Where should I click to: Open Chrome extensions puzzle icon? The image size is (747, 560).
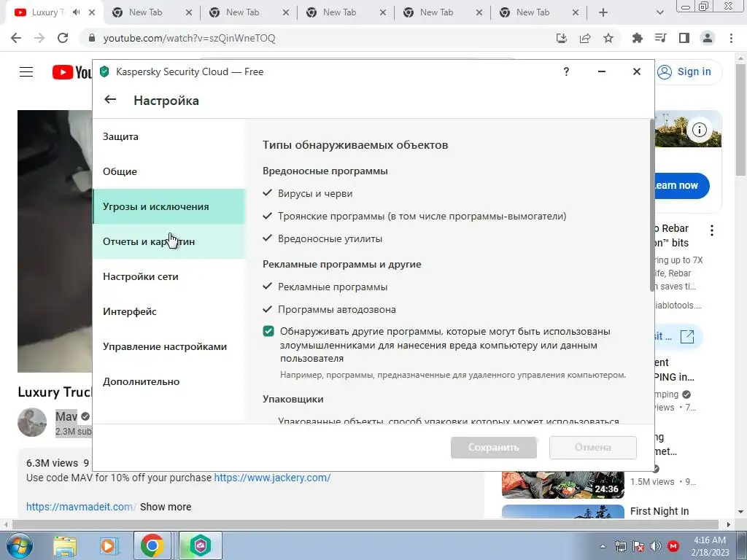638,38
